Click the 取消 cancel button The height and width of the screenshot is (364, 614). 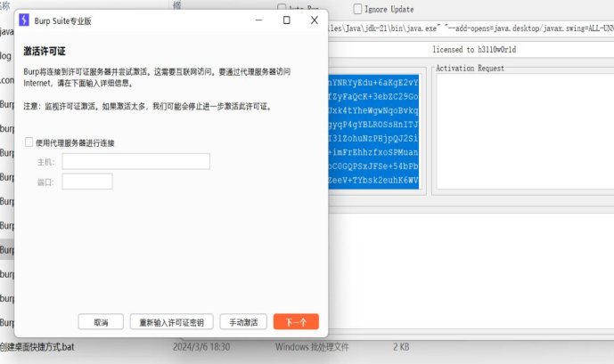[101, 322]
